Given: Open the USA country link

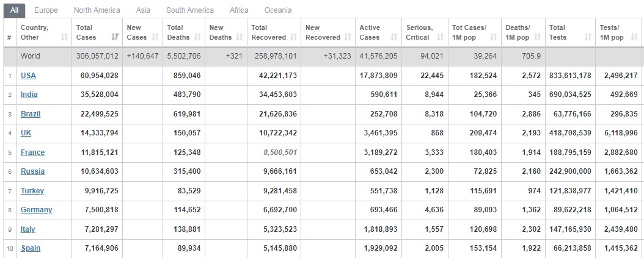Looking at the screenshot, I should tap(28, 76).
